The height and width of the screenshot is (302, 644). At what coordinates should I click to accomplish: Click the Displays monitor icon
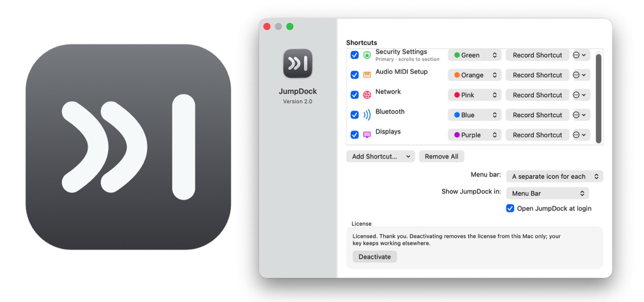pos(367,135)
